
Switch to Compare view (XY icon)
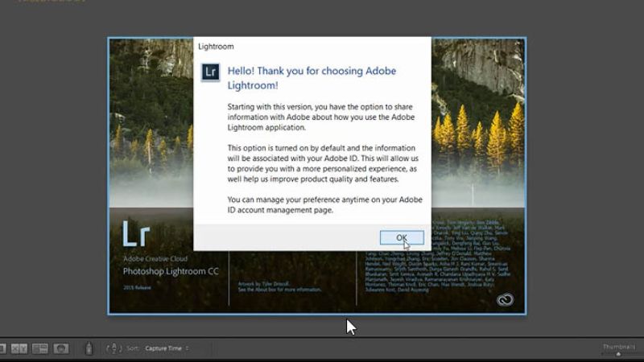pyautogui.click(x=19, y=348)
